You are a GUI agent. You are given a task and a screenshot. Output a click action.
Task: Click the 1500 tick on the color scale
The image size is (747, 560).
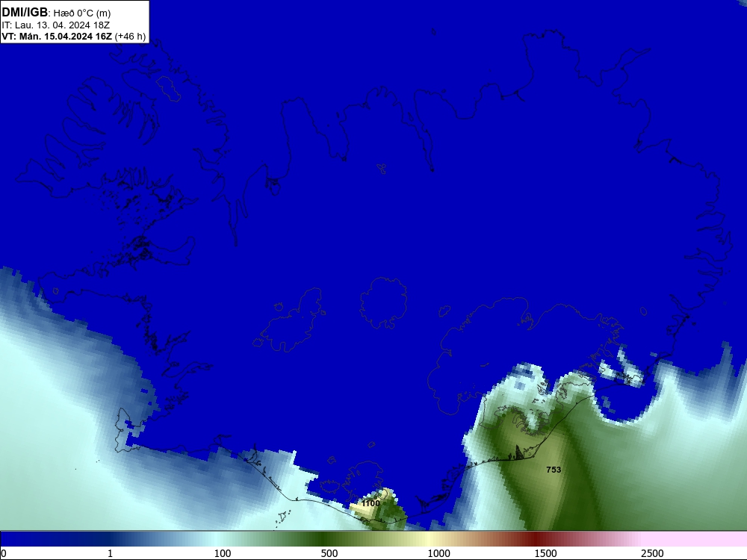(545, 553)
